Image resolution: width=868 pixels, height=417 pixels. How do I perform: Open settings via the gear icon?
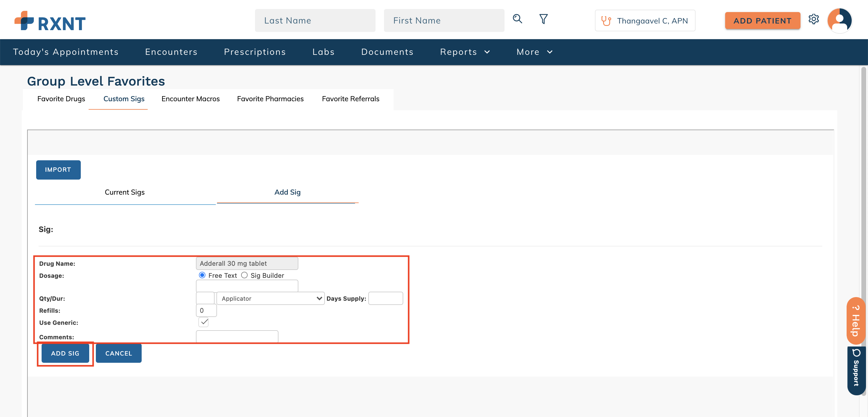813,19
